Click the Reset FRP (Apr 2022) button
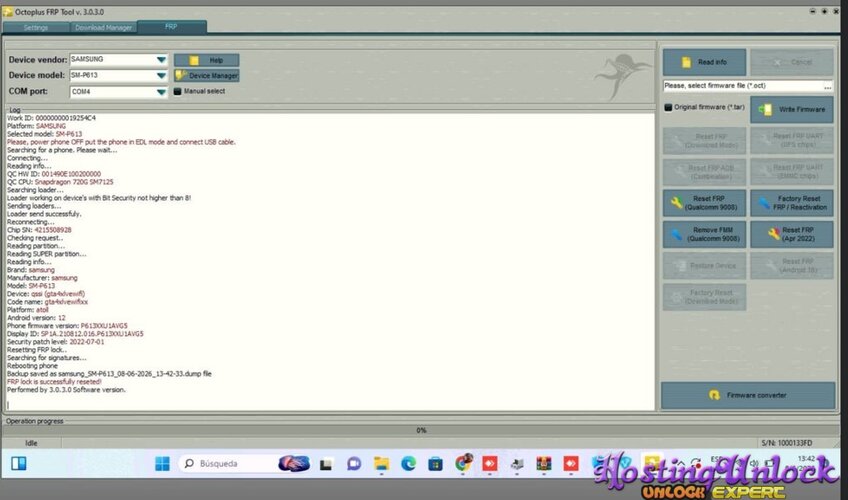The image size is (848, 500). pyautogui.click(x=792, y=234)
